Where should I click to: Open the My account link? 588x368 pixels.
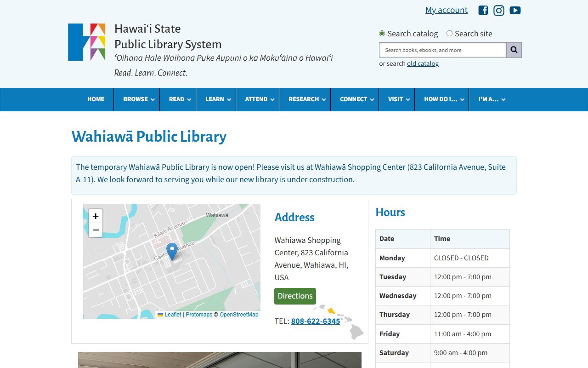click(x=447, y=10)
